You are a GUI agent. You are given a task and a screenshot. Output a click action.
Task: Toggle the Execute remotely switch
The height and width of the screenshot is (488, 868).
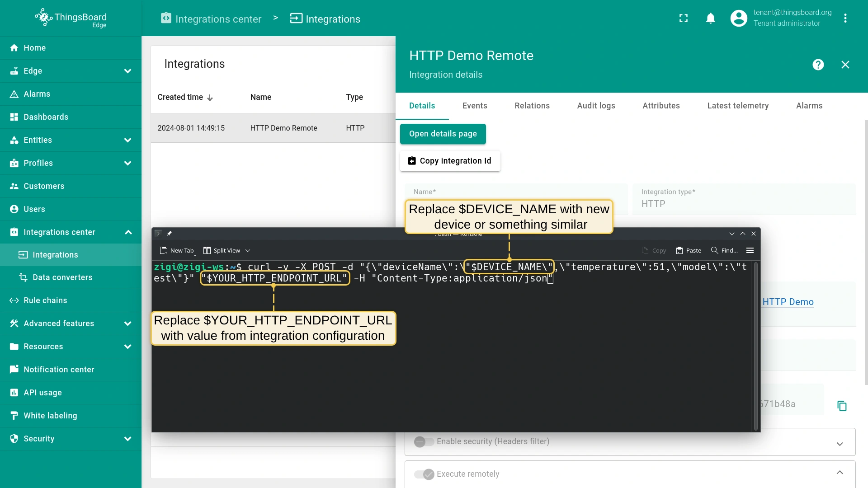click(x=424, y=474)
